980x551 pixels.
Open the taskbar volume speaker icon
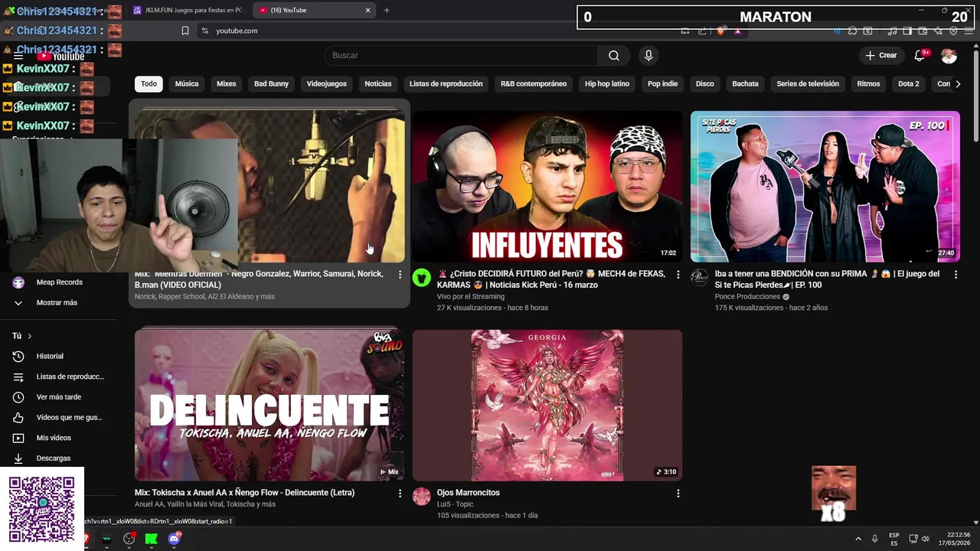(x=925, y=539)
